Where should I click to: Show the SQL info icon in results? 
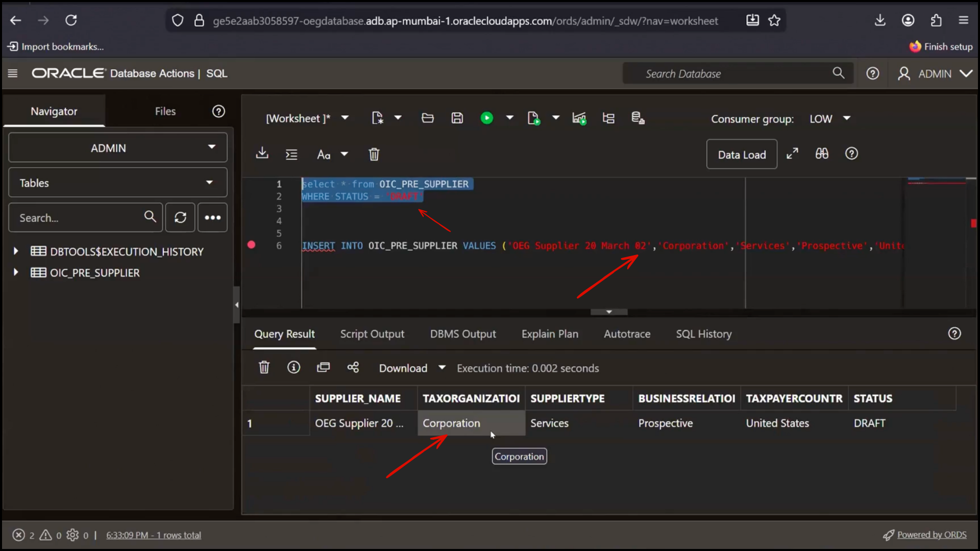click(x=293, y=367)
